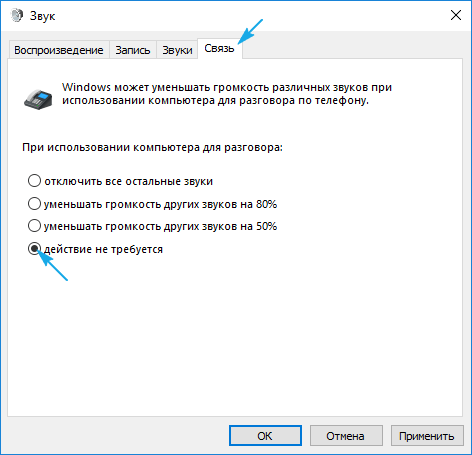
Task: Choose the 80% volume reduction radio button
Action: click(x=34, y=204)
